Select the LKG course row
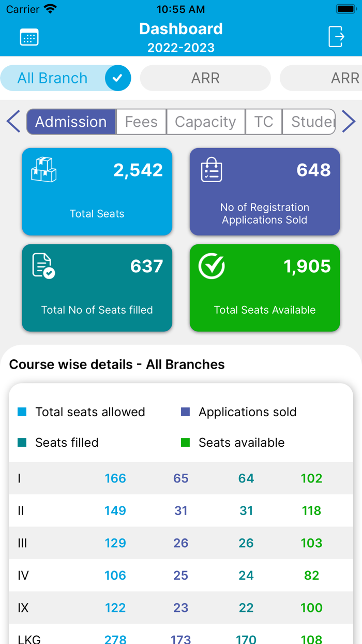The height and width of the screenshot is (644, 362). click(x=181, y=637)
